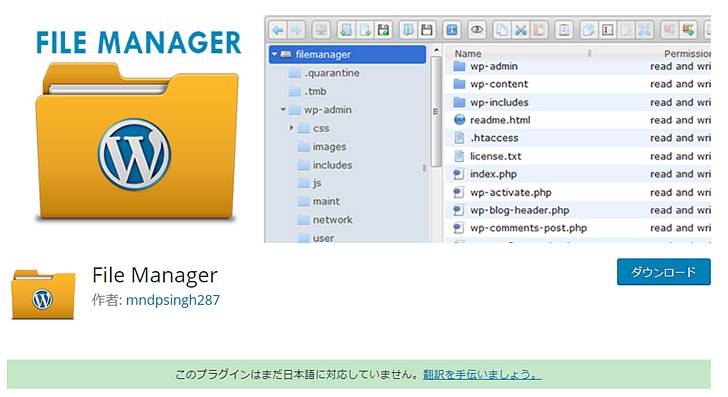The width and height of the screenshot is (728, 397).
Task: Click the blue Get info icon
Action: [452, 31]
